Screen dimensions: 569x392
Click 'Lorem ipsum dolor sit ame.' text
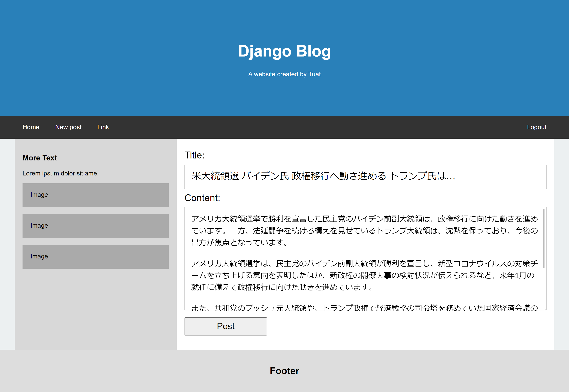click(x=60, y=173)
